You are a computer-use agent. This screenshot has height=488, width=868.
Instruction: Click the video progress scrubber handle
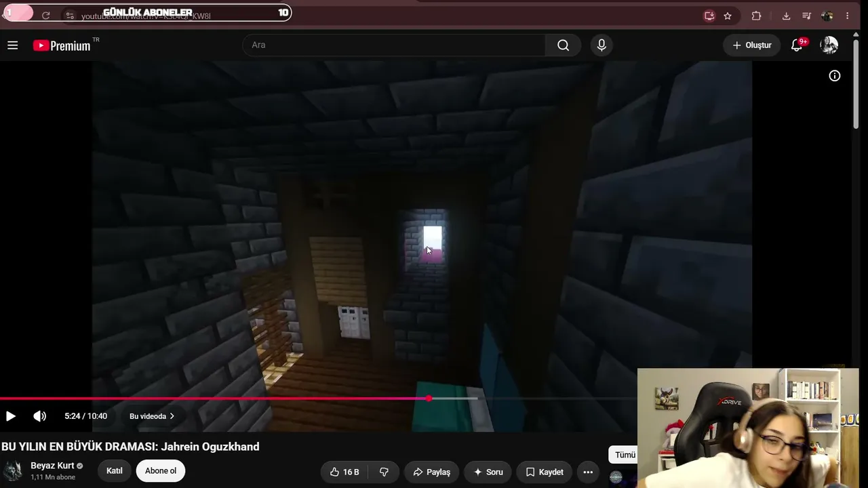pyautogui.click(x=429, y=399)
